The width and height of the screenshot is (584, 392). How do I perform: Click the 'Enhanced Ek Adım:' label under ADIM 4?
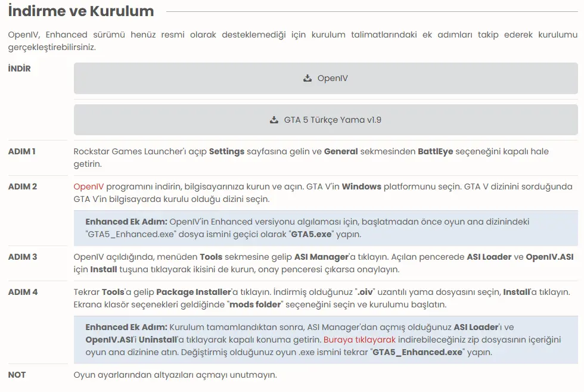click(126, 327)
